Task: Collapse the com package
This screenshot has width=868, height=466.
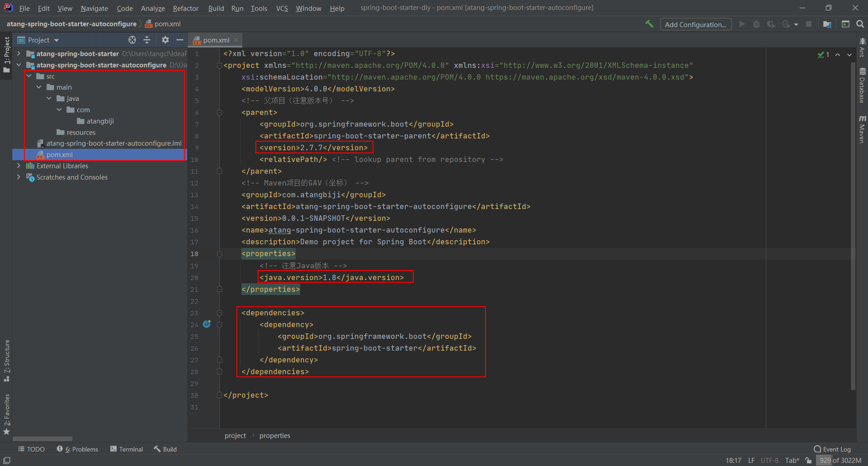Action: click(x=59, y=109)
